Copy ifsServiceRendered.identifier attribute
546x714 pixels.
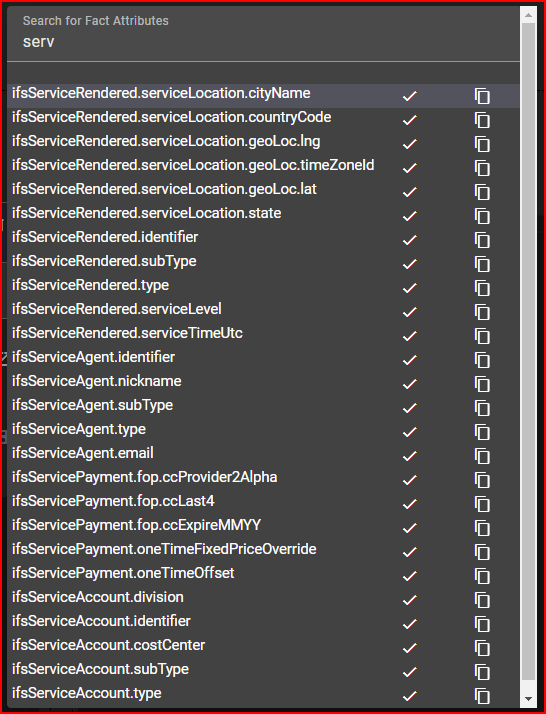coord(482,240)
